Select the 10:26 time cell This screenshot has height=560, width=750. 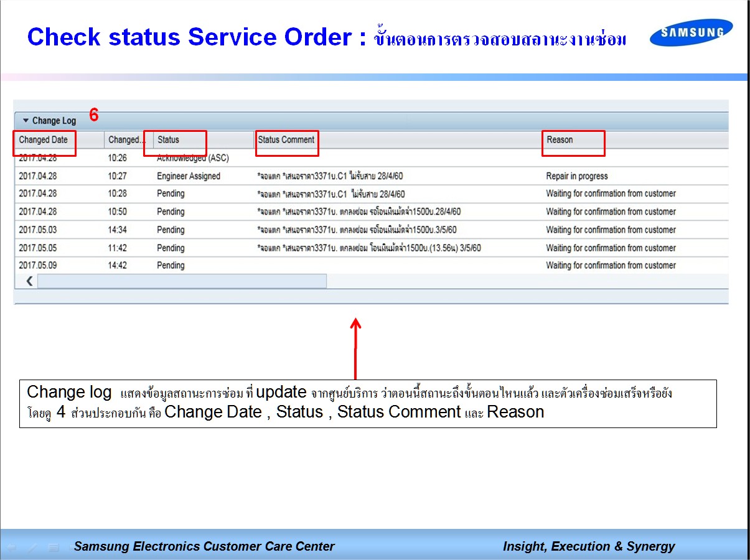[x=117, y=158]
